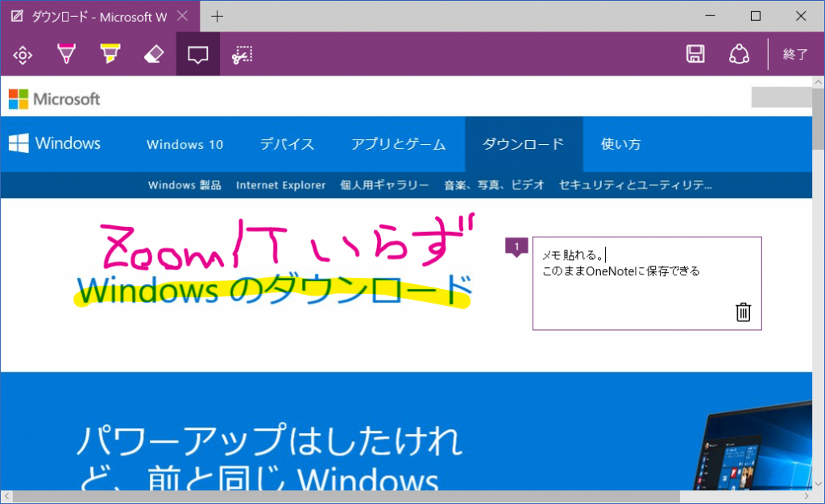The height and width of the screenshot is (504, 825).
Task: Select the yellow Highlighter tool
Action: click(x=110, y=54)
